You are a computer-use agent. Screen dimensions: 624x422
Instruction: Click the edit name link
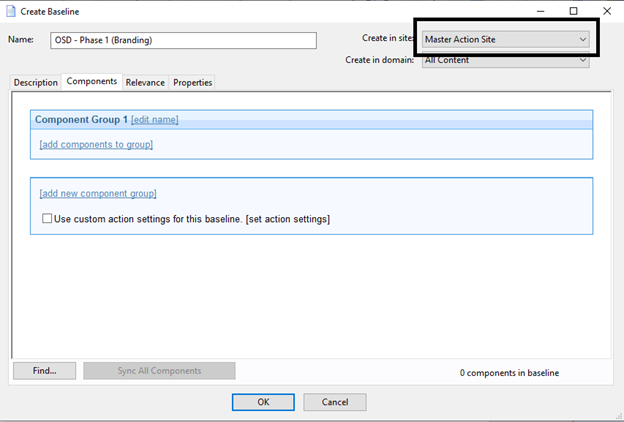[x=154, y=119]
